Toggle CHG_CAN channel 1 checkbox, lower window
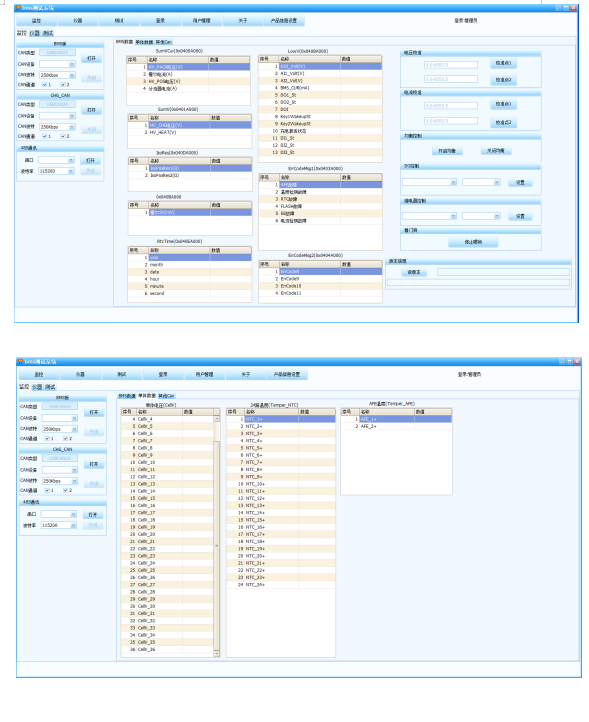This screenshot has width=589, height=722. [47, 491]
